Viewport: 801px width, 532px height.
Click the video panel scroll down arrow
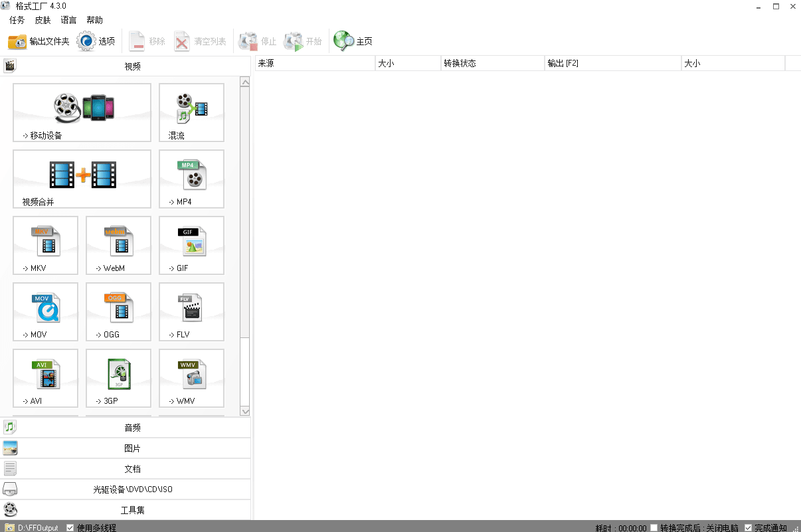[x=245, y=411]
